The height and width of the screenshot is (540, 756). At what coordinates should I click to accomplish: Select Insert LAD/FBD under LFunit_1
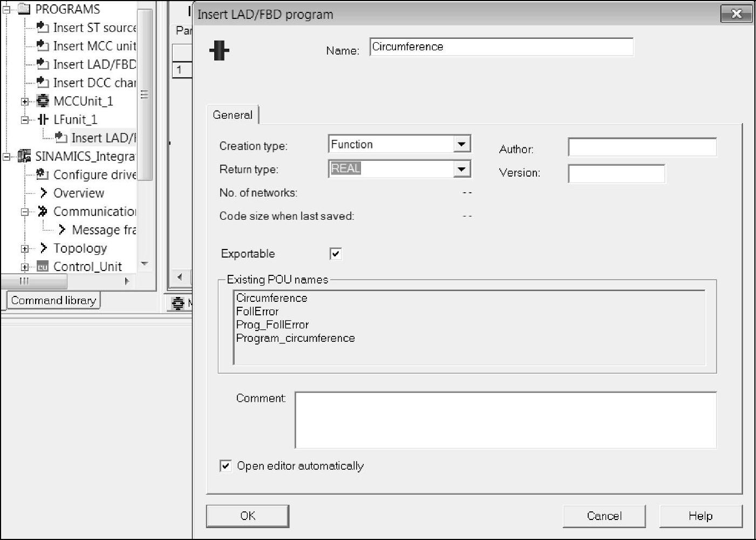pos(103,138)
